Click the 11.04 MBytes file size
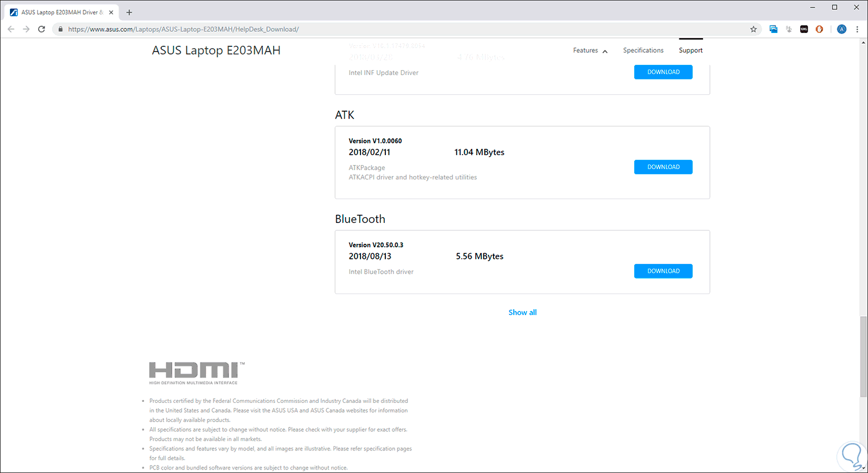 (479, 152)
